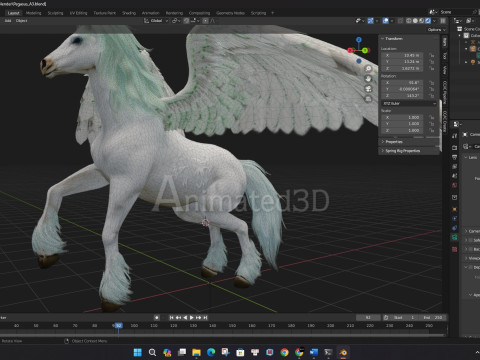
Task: Switch to the Modeling workspace tab
Action: 33,13
